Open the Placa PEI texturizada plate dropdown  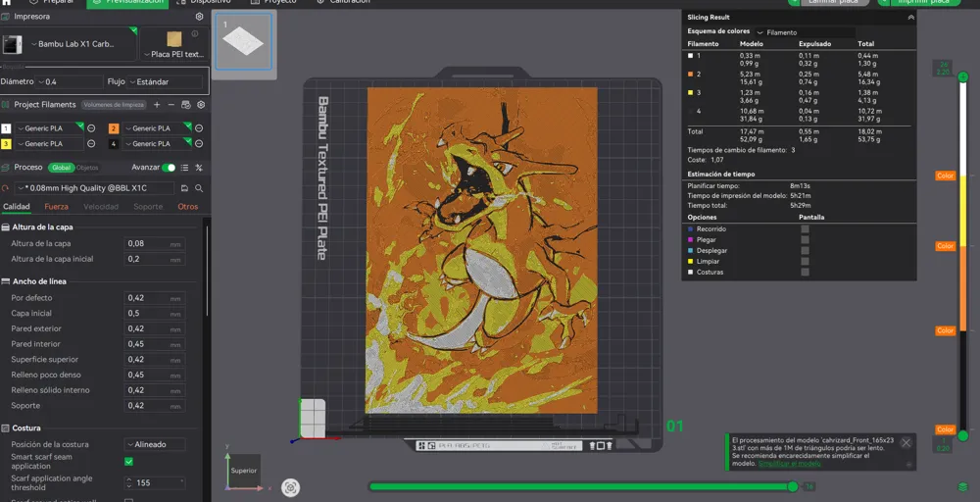[x=173, y=54]
